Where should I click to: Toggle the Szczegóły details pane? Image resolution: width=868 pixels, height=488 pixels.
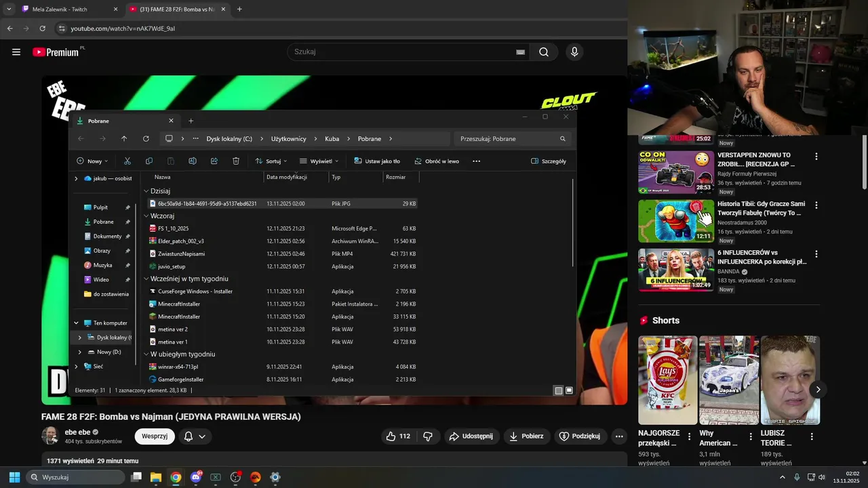click(x=549, y=161)
